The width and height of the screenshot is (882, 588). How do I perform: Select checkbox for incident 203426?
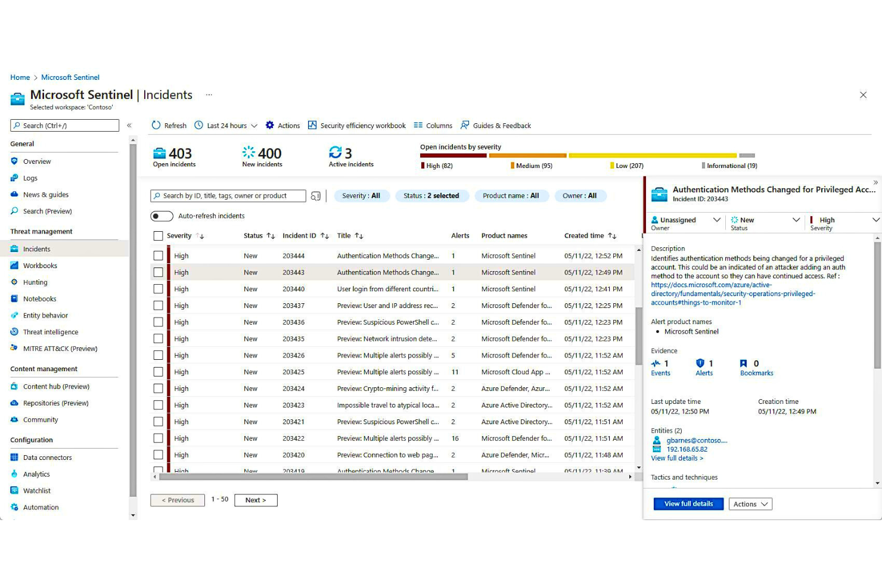(158, 355)
